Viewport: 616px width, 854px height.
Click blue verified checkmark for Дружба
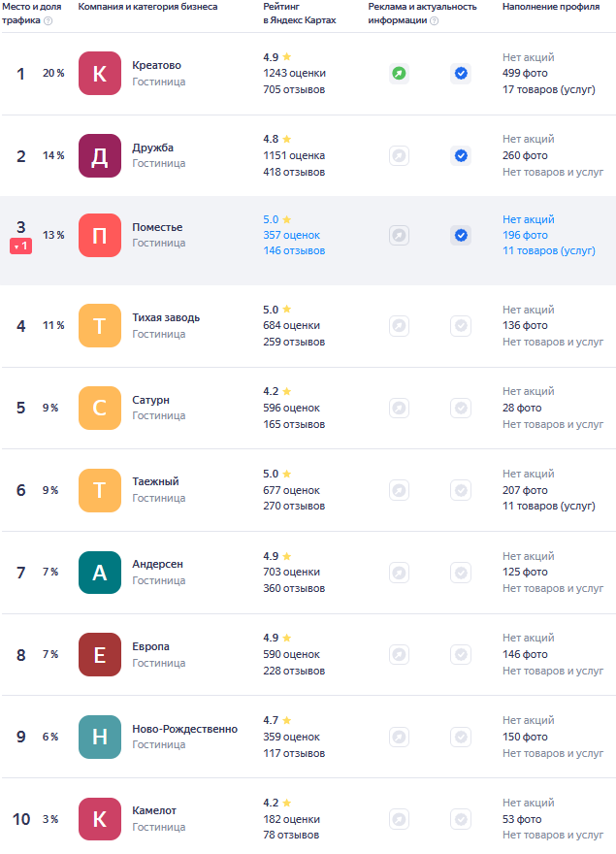pyautogui.click(x=461, y=156)
